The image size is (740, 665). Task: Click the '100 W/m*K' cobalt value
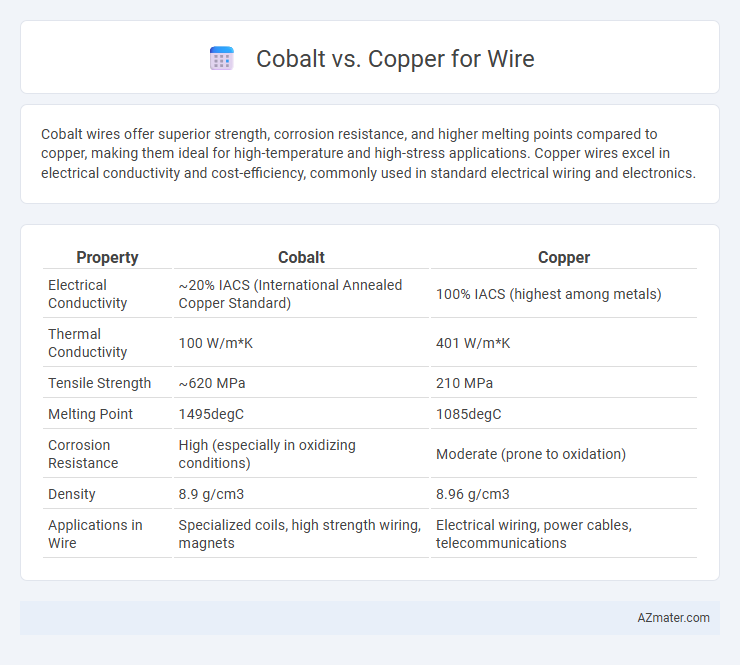tap(216, 343)
